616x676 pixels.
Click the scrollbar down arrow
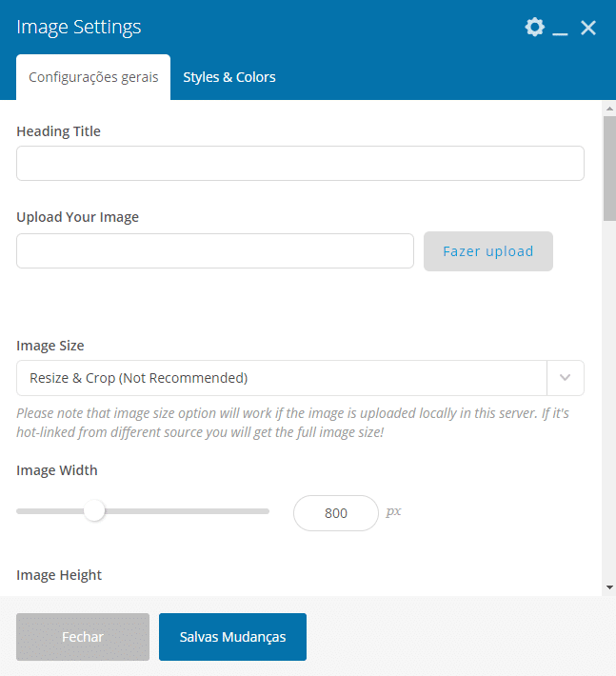coord(609,587)
